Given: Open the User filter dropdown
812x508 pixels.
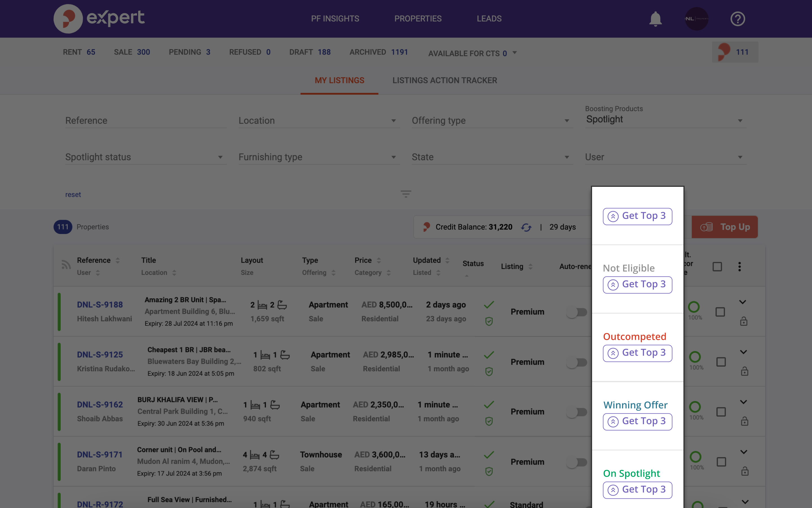Looking at the screenshot, I should tap(666, 157).
